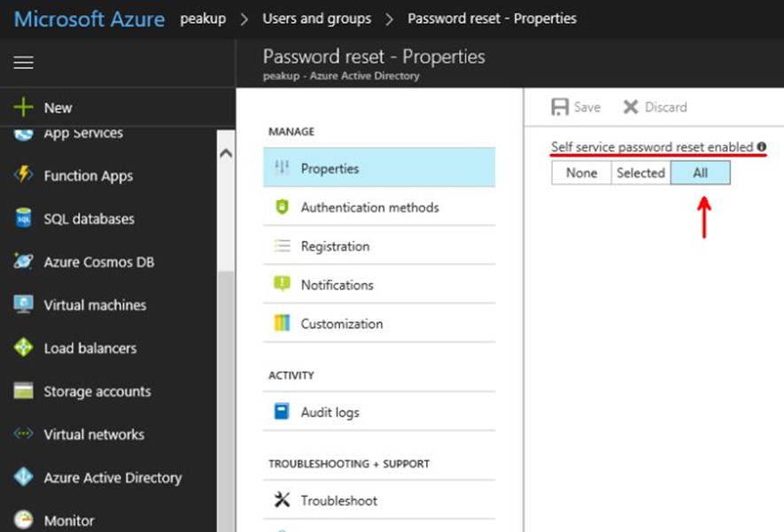
Task: Click the Save button label
Action: 587,107
